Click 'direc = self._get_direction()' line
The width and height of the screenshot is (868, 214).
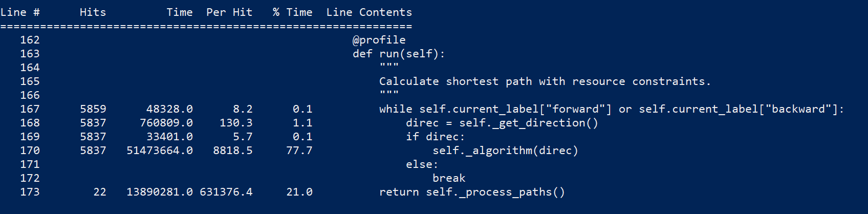(x=502, y=123)
